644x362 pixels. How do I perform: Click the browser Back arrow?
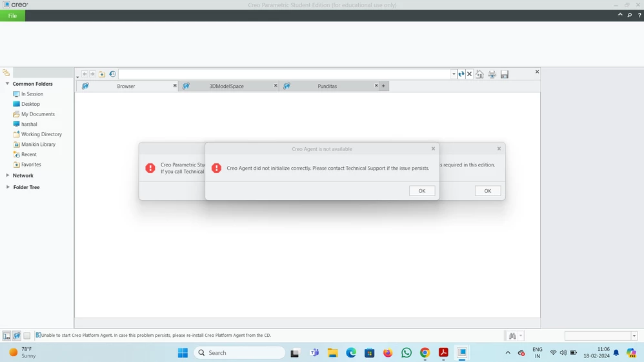(x=84, y=74)
